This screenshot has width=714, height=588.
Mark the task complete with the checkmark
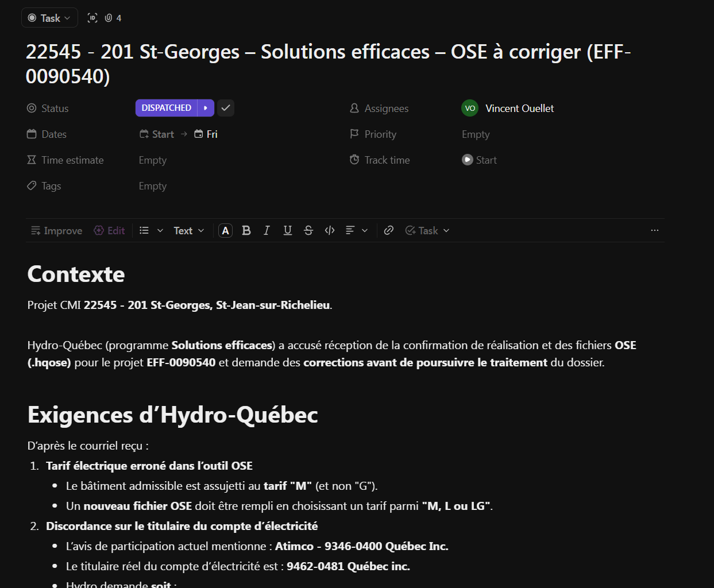click(x=226, y=108)
